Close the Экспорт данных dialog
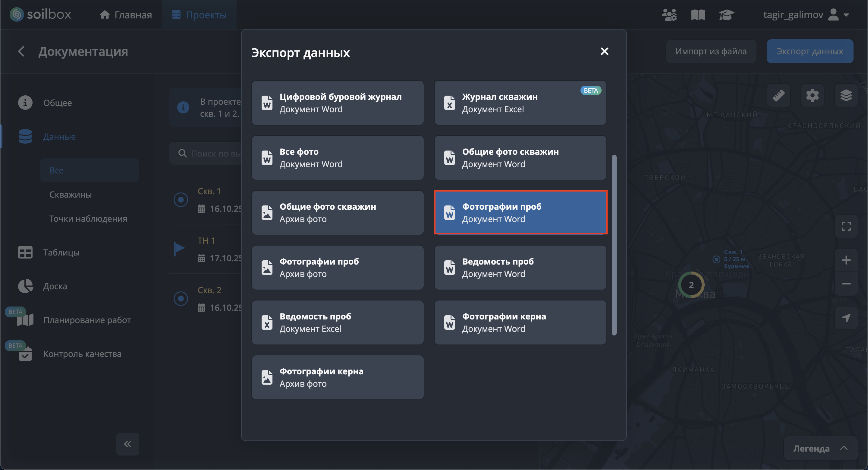 coord(604,52)
